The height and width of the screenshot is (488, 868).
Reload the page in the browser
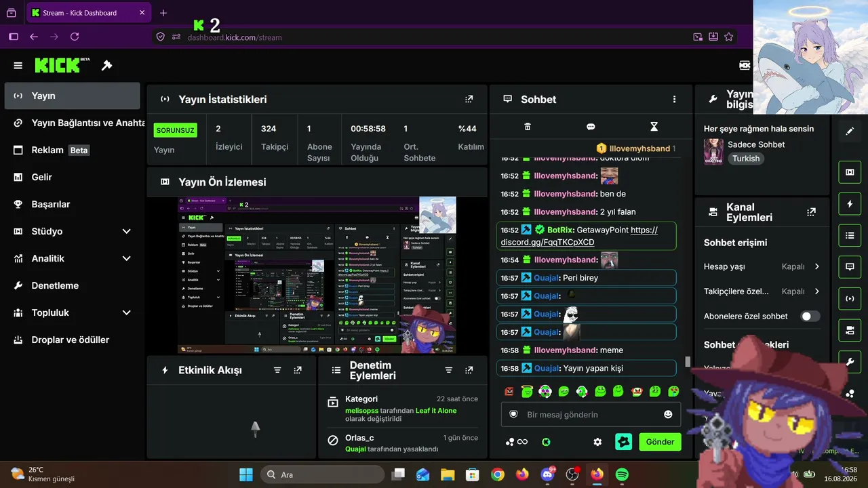75,37
